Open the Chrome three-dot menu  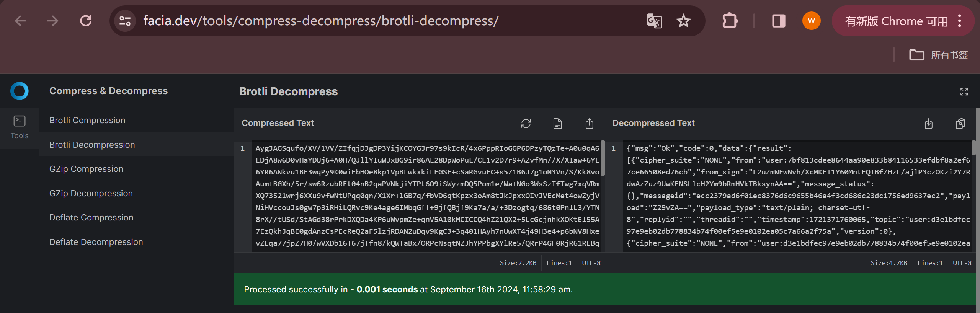click(959, 21)
